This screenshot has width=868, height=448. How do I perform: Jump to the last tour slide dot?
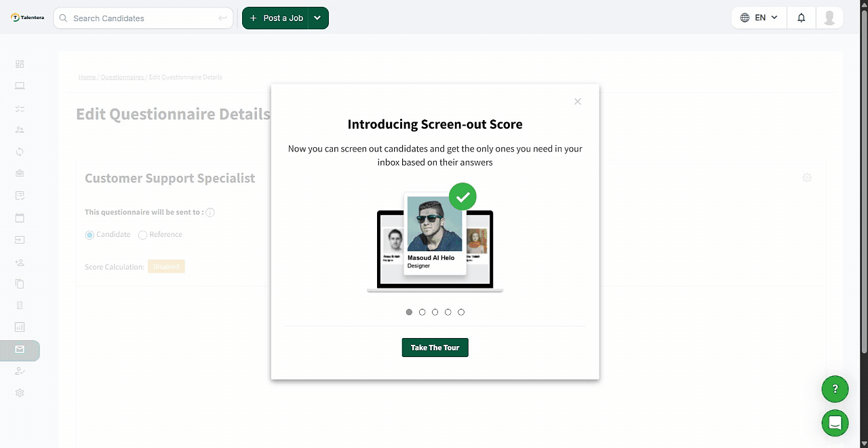(x=461, y=312)
